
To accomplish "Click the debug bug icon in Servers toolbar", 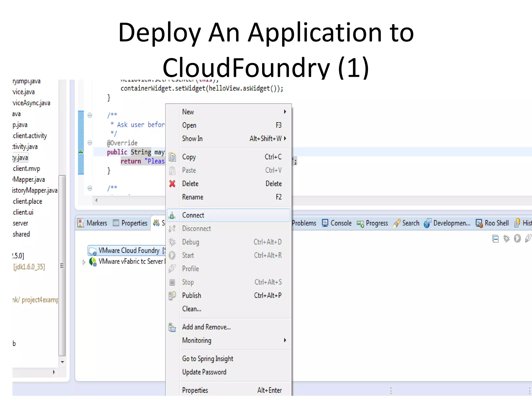I will 506,238.
